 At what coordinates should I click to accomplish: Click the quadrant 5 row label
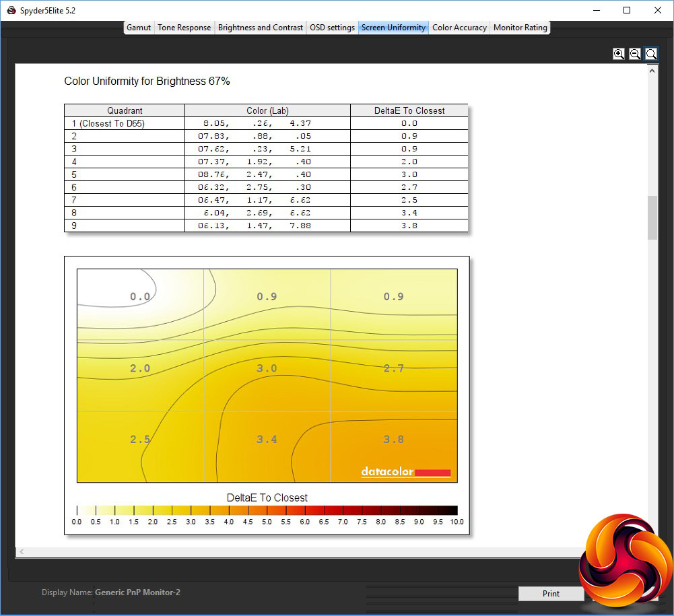tap(74, 174)
